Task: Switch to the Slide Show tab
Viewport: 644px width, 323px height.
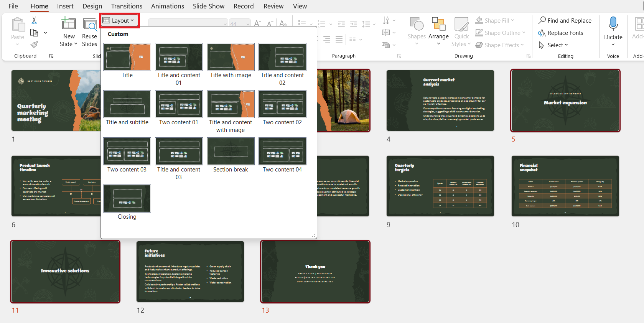Action: pyautogui.click(x=209, y=6)
